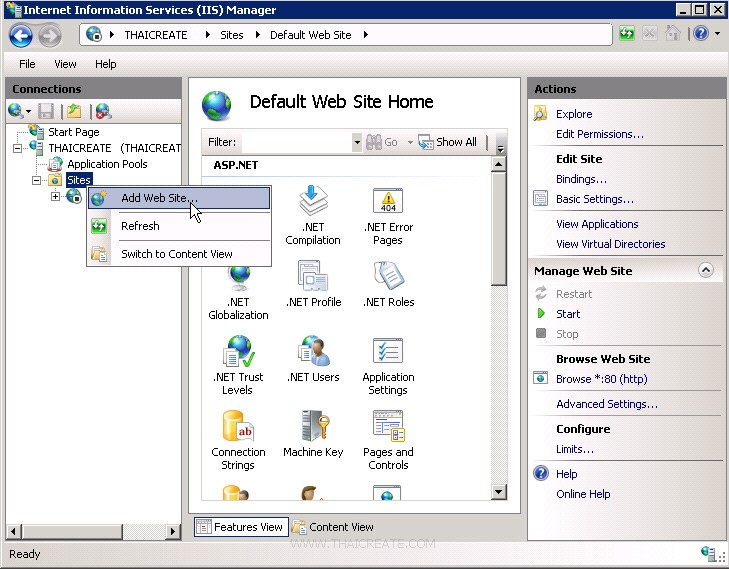Select Application Pools tree node
Image resolution: width=729 pixels, height=569 pixels.
pyautogui.click(x=107, y=164)
